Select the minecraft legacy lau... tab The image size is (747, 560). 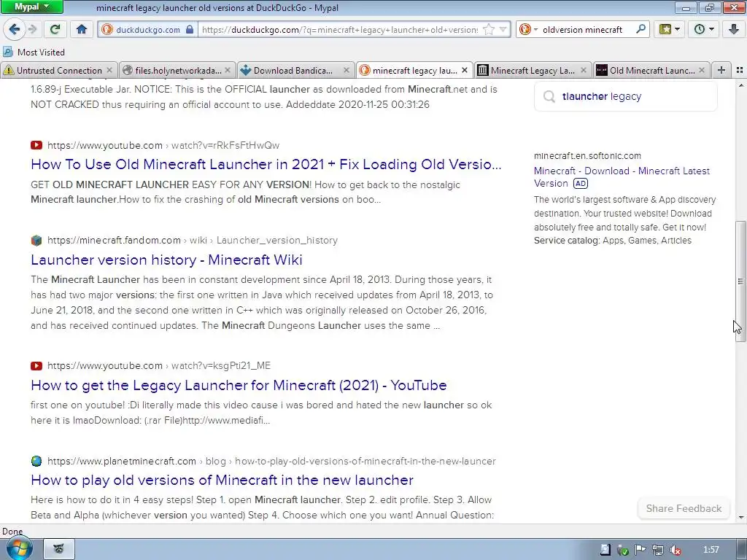click(x=414, y=71)
